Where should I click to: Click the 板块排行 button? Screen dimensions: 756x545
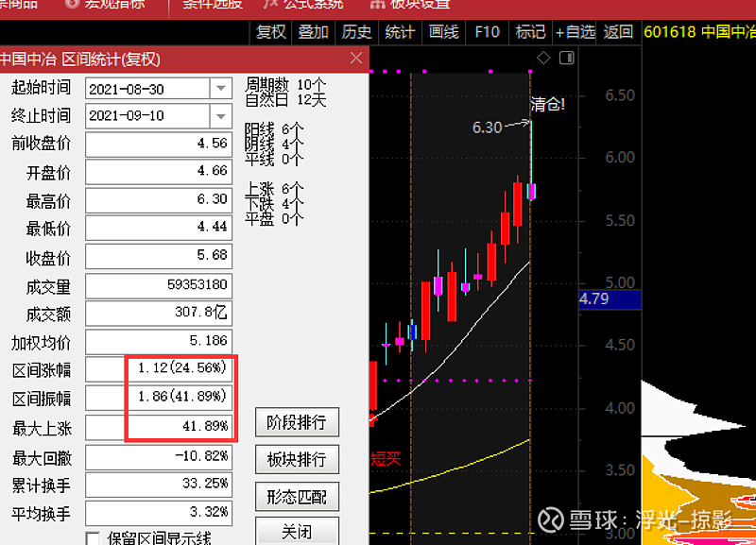(297, 459)
